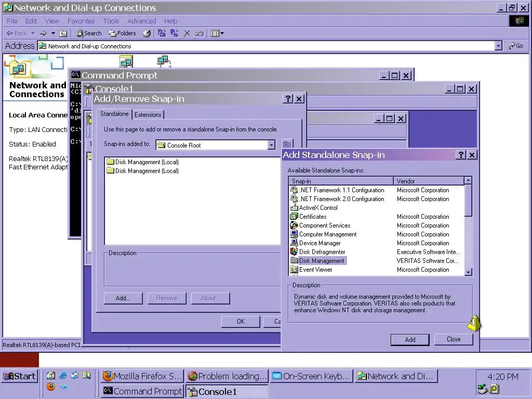Viewport: 532px width, 399px height.
Task: Select .NET Framework 1.1 Configuration snap-in
Action: point(338,190)
